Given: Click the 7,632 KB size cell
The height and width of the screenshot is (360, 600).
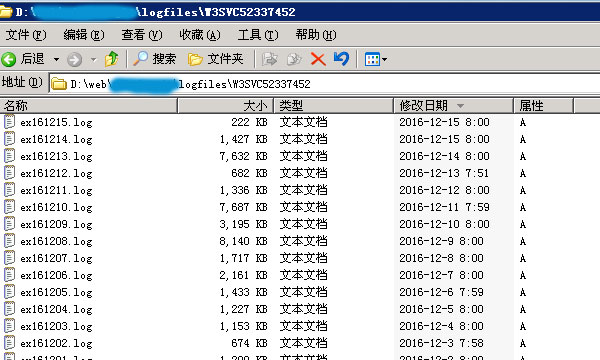Looking at the screenshot, I should click(243, 156).
